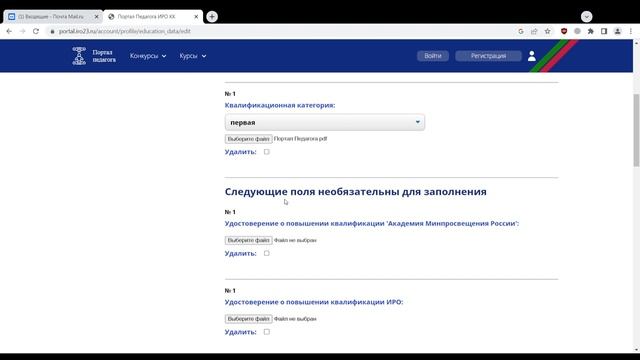This screenshot has height=360, width=640.
Task: Open a new browser tab
Action: click(212, 16)
